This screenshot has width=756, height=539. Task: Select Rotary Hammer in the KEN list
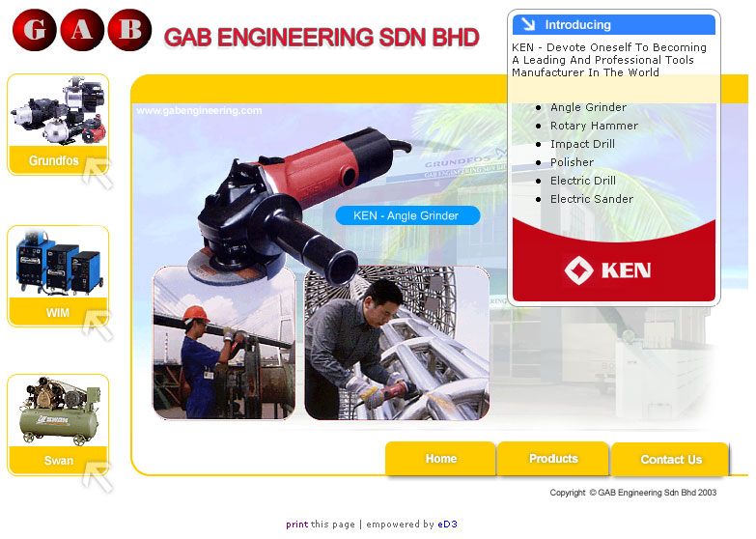point(594,126)
